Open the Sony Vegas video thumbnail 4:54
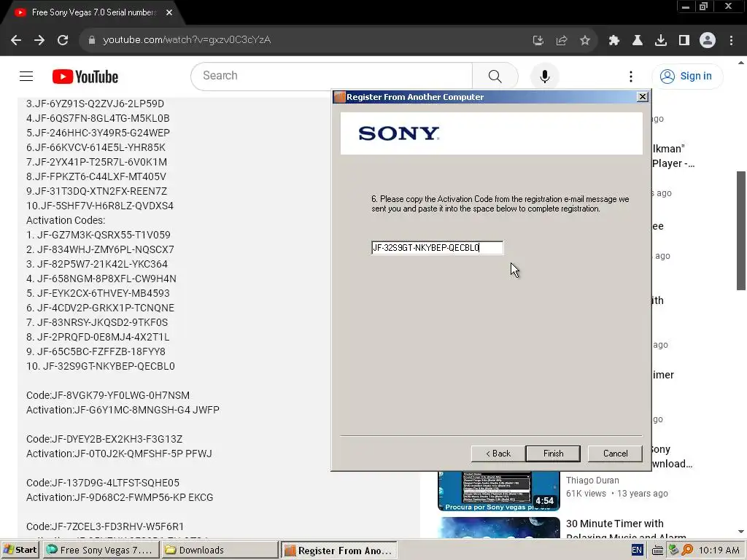This screenshot has width=747, height=560. click(498, 491)
